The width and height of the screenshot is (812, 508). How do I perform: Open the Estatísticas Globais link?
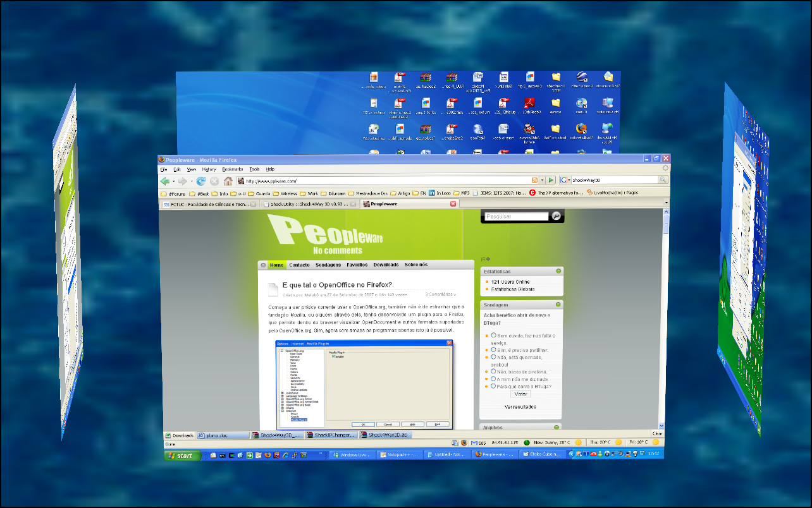(513, 289)
